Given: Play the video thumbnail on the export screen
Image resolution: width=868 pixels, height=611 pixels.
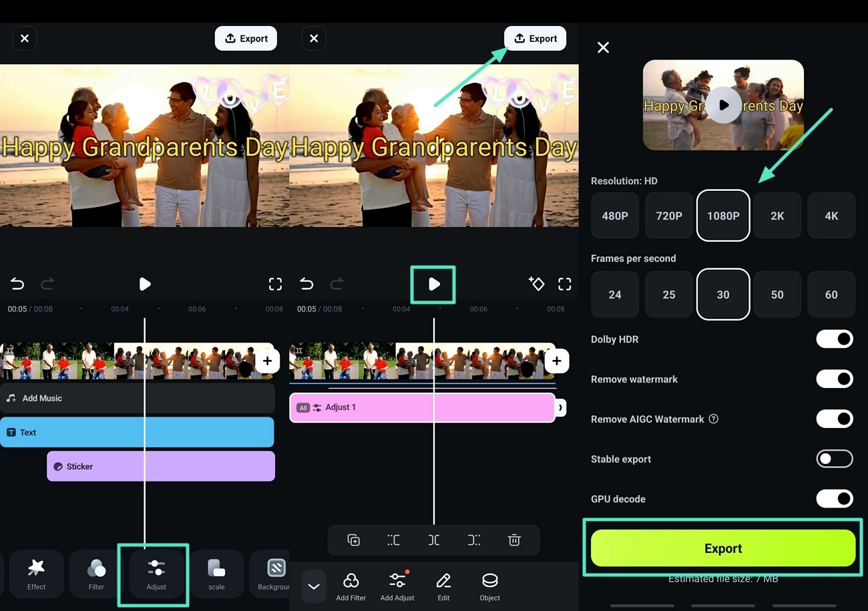Looking at the screenshot, I should click(723, 106).
